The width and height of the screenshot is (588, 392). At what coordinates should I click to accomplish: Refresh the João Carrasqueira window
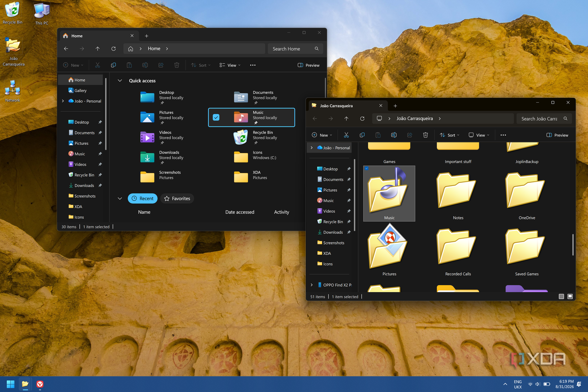tap(362, 119)
